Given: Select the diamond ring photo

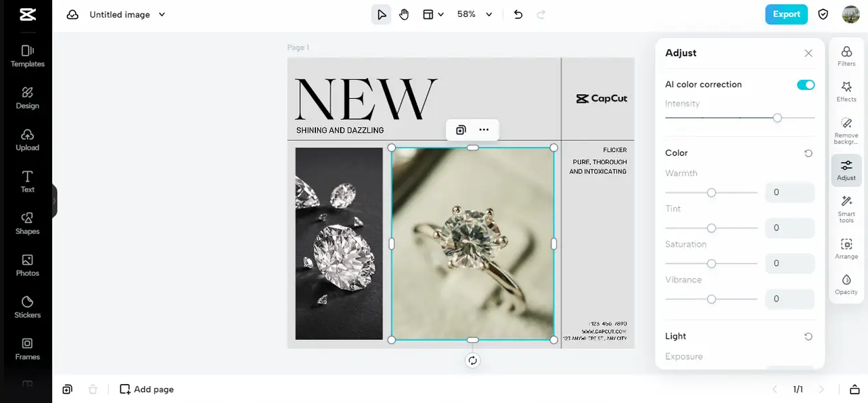Looking at the screenshot, I should 473,244.
